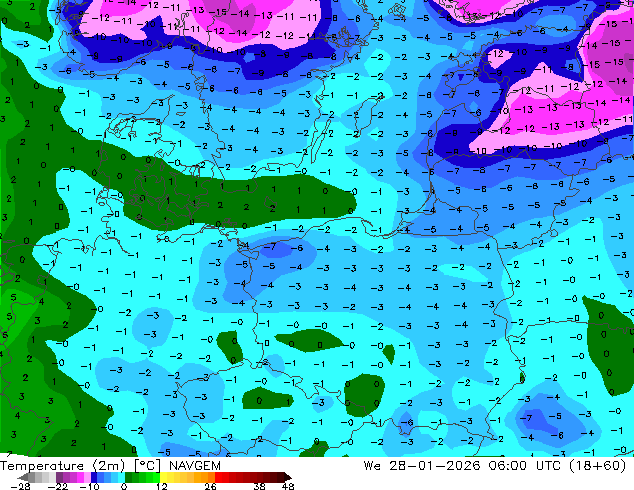Click the dark-brown right arrow of the color scale
Image resolution: width=634 pixels, height=490 pixels.
tap(287, 477)
